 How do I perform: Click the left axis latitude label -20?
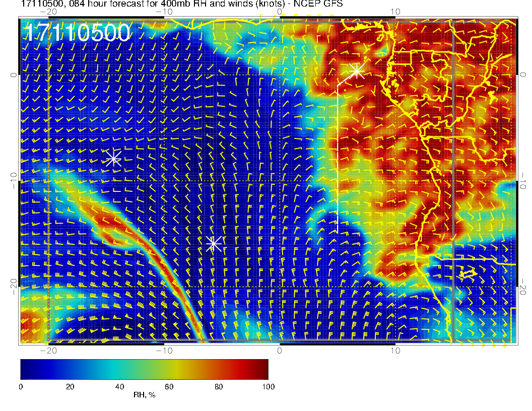click(13, 287)
